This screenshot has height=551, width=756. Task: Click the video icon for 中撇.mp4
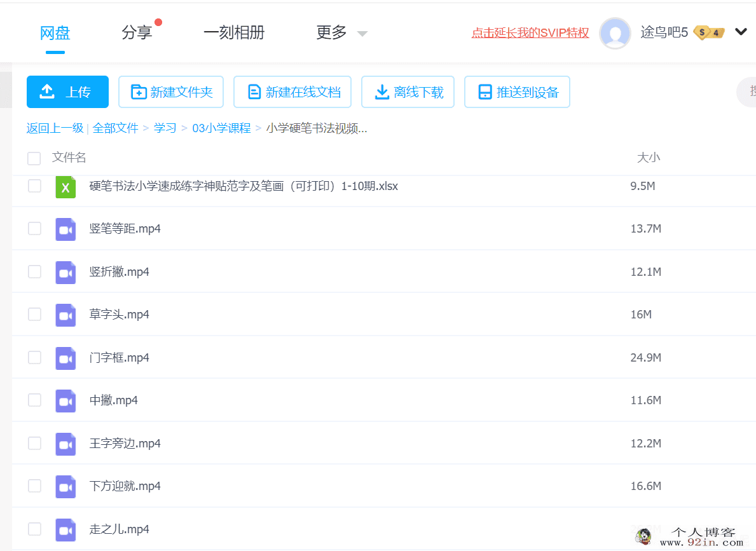click(x=65, y=400)
